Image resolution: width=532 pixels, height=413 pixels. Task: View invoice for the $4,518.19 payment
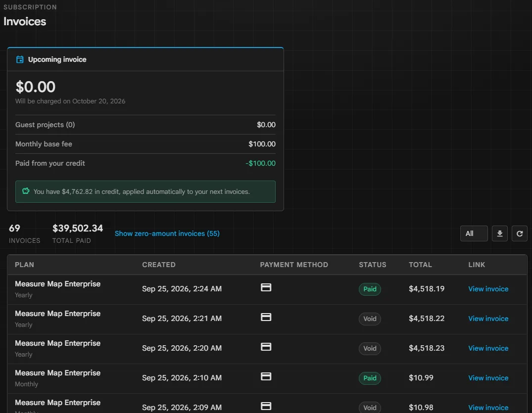tap(488, 289)
